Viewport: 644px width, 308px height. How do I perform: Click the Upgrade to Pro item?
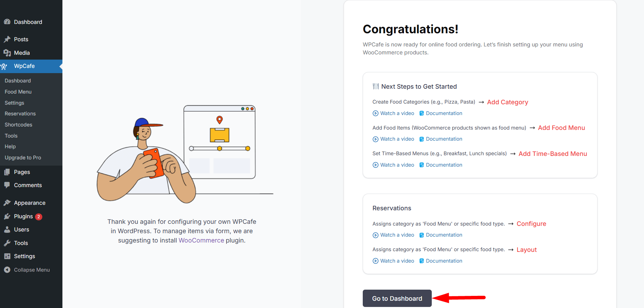pyautogui.click(x=23, y=158)
